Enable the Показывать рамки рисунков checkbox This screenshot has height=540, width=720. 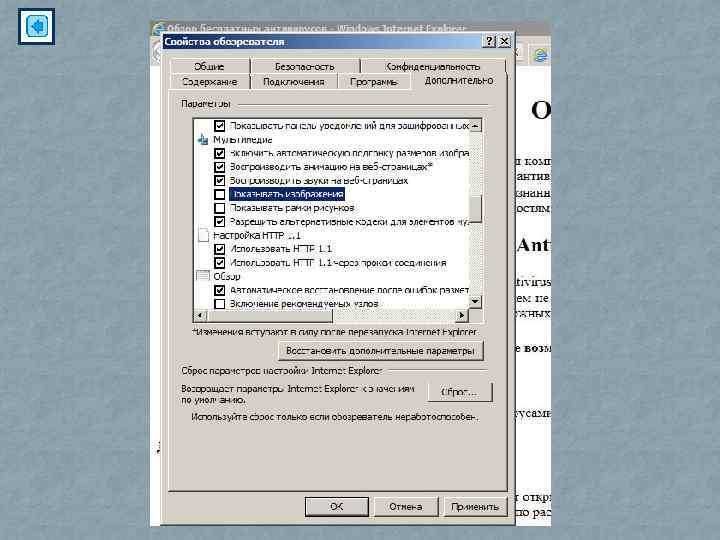[219, 208]
